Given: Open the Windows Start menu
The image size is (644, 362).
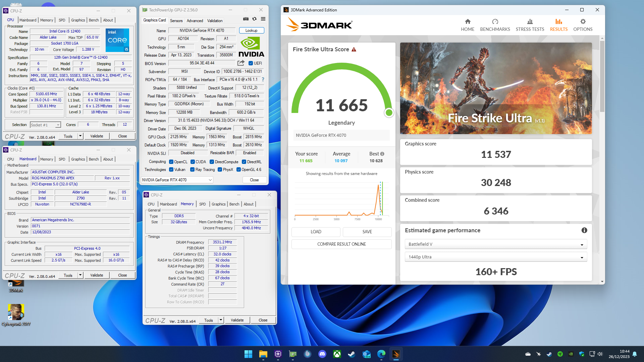Looking at the screenshot, I should (x=248, y=354).
